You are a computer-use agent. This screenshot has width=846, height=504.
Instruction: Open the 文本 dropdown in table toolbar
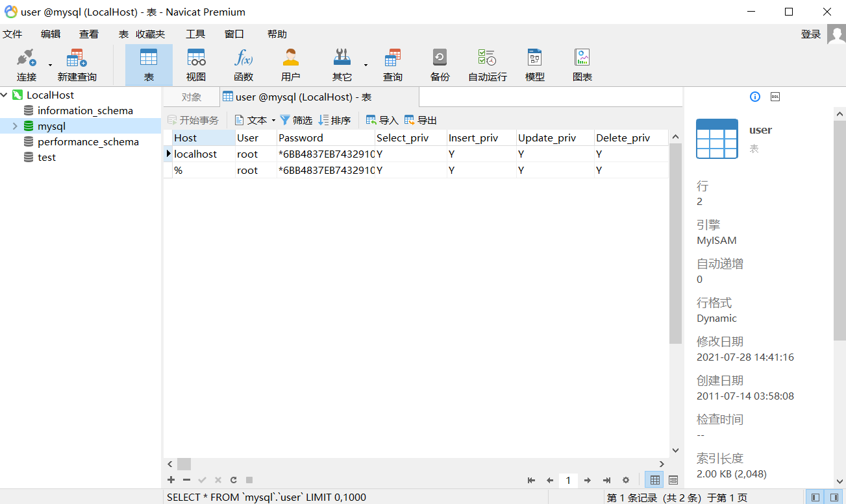[x=273, y=120]
